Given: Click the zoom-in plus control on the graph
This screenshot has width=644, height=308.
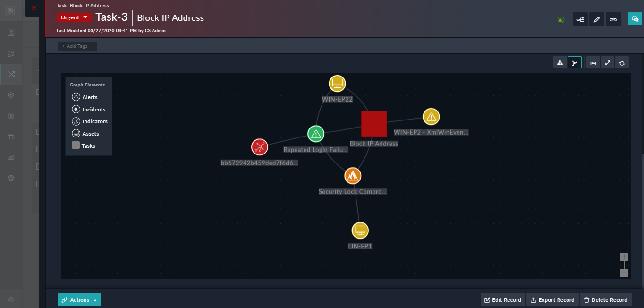Looking at the screenshot, I should [624, 257].
